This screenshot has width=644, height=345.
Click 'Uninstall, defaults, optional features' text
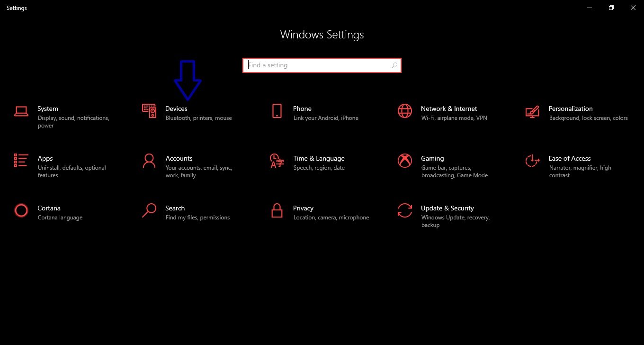tap(72, 172)
